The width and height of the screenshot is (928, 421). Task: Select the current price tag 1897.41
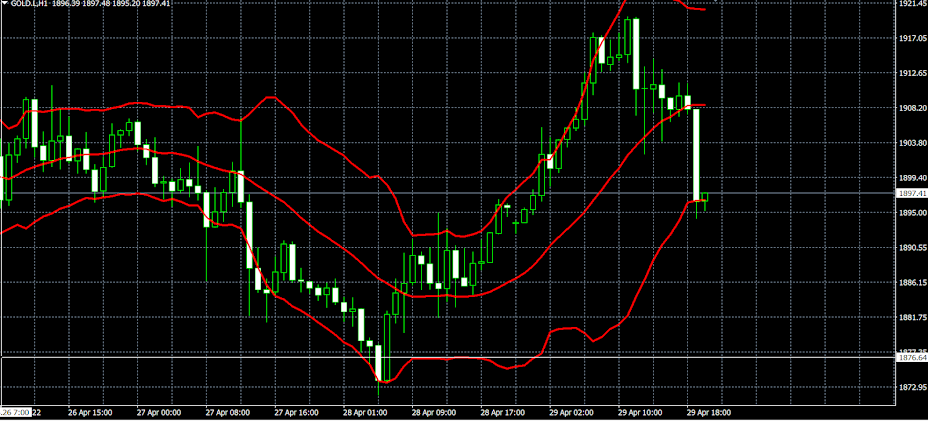pos(912,193)
